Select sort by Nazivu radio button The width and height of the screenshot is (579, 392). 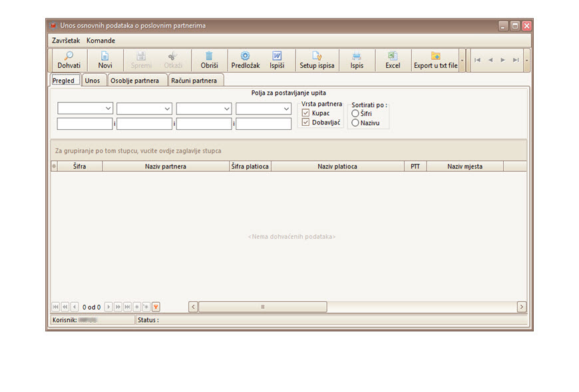click(355, 123)
